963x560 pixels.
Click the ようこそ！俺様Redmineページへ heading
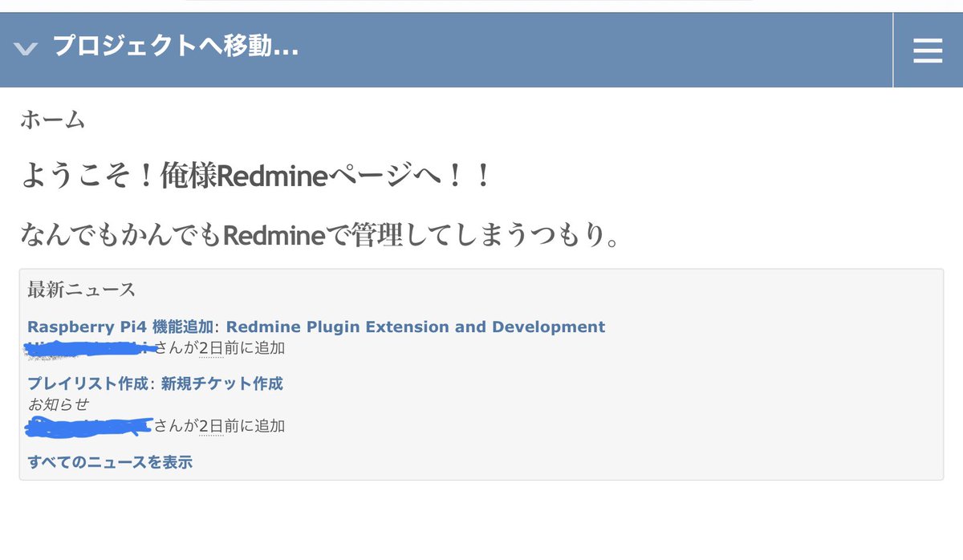255,177
